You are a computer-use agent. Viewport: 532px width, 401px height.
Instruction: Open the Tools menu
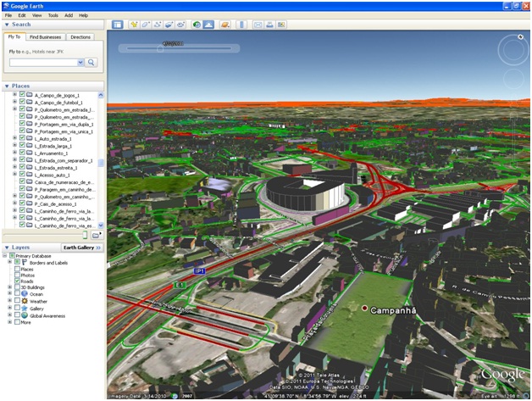[x=53, y=15]
